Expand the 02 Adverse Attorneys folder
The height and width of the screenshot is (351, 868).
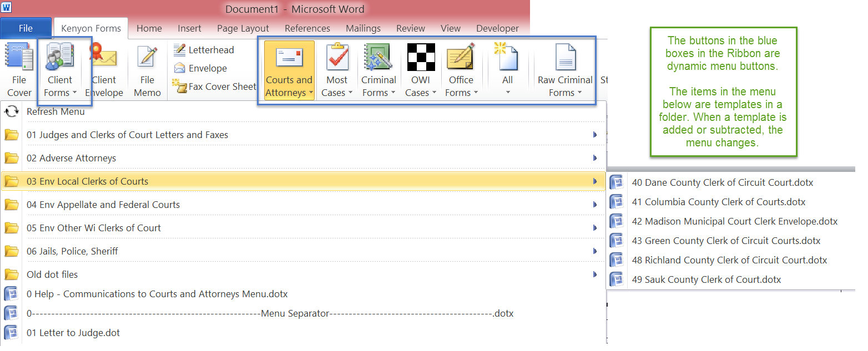72,157
